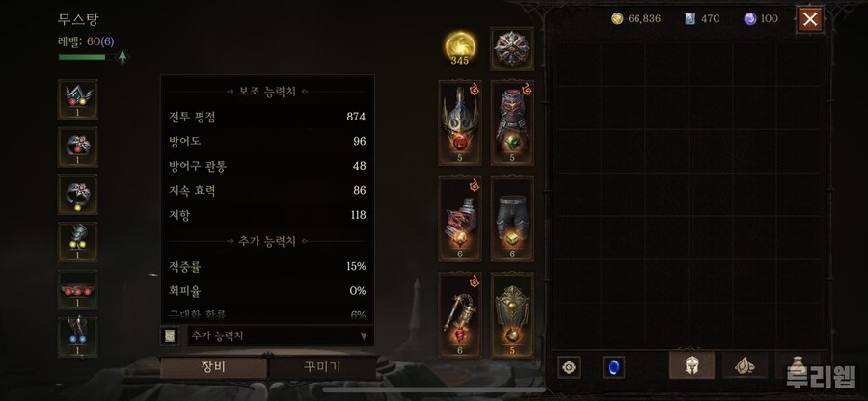Select the shield off-hand slot
The height and width of the screenshot is (401, 868).
point(512,314)
